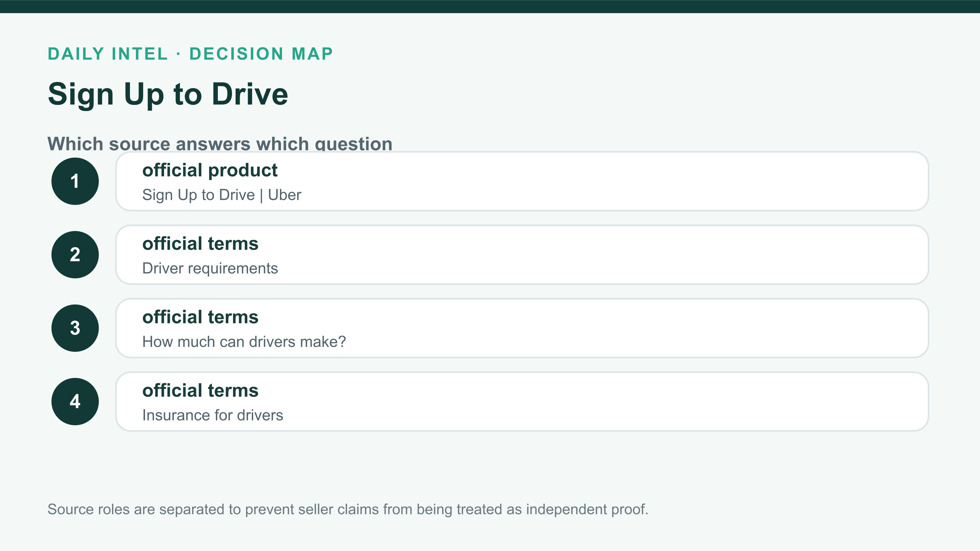Select 'official terms' heading above How much can drivers make
980x551 pixels.
[200, 317]
